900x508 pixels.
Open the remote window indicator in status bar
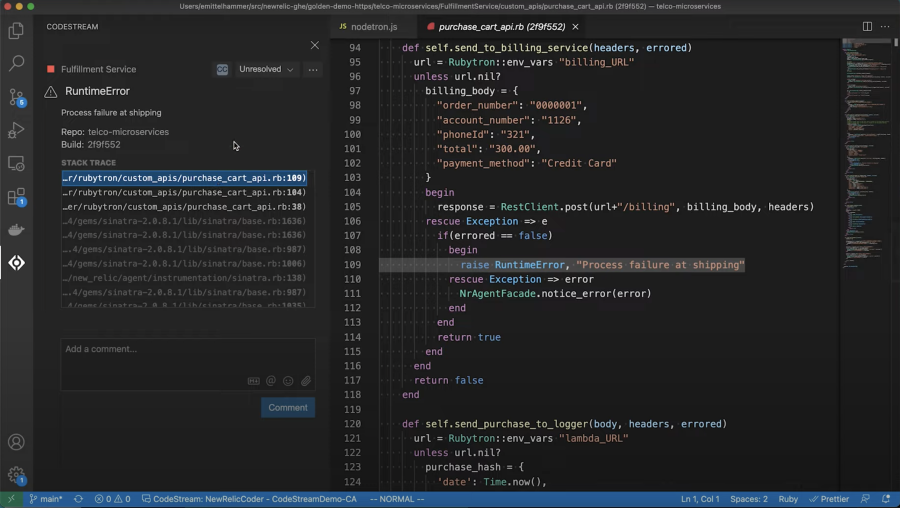11,499
